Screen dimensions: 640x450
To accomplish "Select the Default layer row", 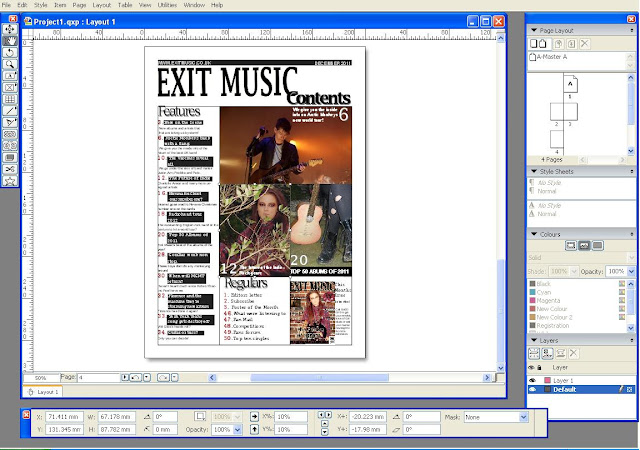I will click(581, 390).
